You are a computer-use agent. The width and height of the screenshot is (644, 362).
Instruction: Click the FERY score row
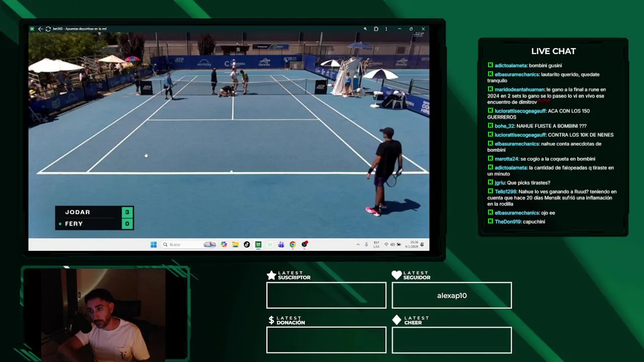(x=94, y=224)
